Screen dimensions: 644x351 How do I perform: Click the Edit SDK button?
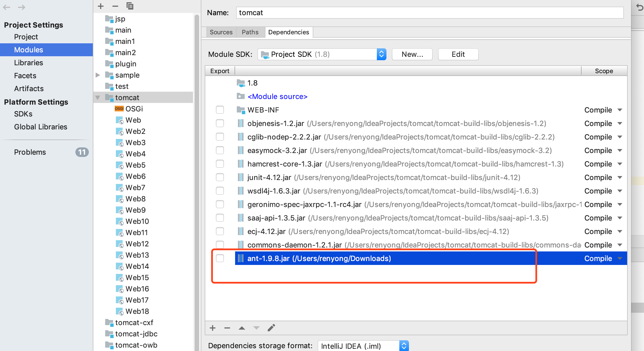click(458, 54)
